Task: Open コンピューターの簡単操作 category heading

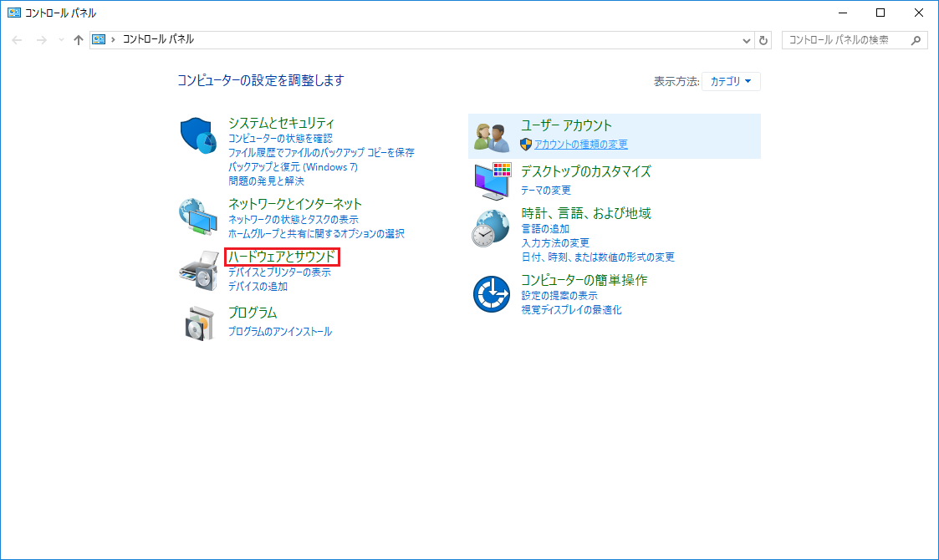Action: tap(584, 280)
